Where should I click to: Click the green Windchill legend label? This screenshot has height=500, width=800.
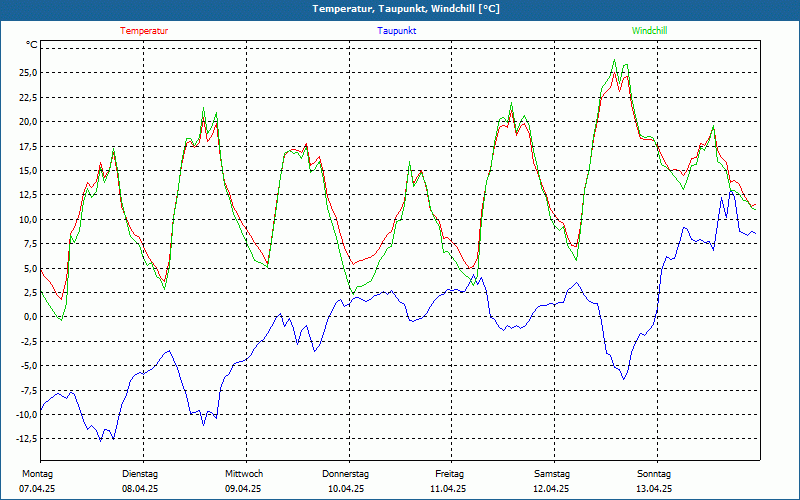click(x=649, y=31)
